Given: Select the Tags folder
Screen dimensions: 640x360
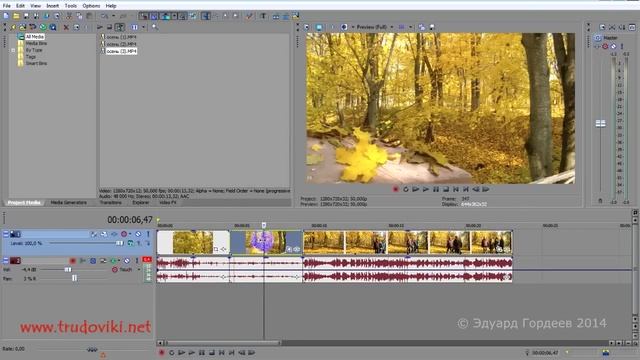Looking at the screenshot, I should [31, 57].
